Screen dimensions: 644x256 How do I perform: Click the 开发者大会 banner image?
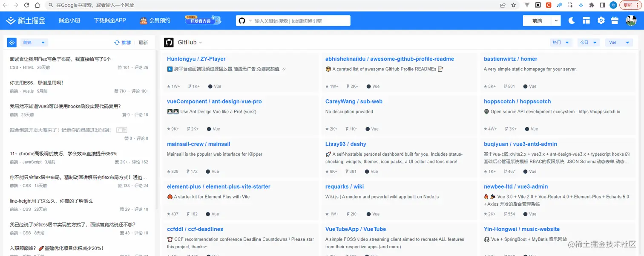203,20
